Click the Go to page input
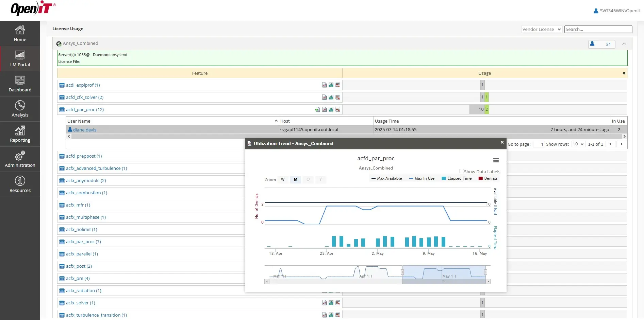This screenshot has width=644, height=320. coord(539,144)
